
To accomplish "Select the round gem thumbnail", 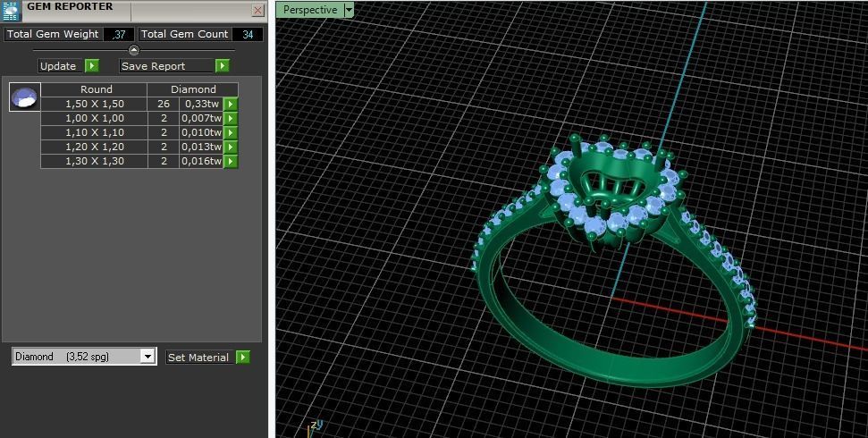I will (25, 97).
